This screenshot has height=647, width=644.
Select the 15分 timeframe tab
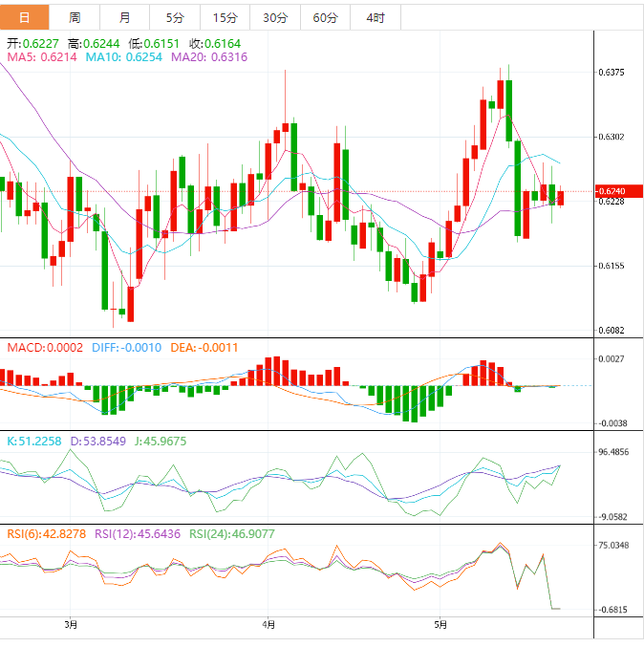[x=225, y=17]
